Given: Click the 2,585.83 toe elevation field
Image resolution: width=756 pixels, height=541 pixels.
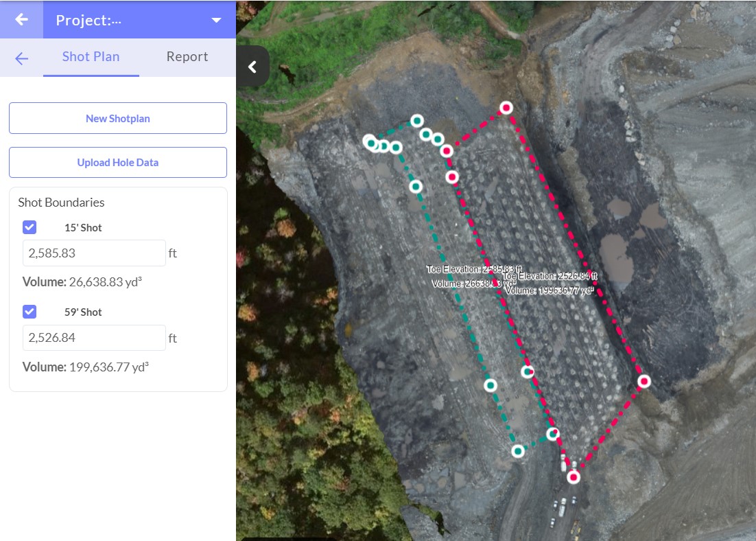Looking at the screenshot, I should pos(94,253).
